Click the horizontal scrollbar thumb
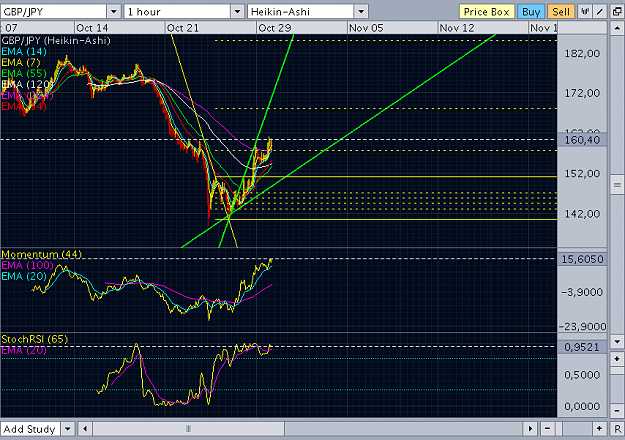The height and width of the screenshot is (440, 625). [188, 429]
